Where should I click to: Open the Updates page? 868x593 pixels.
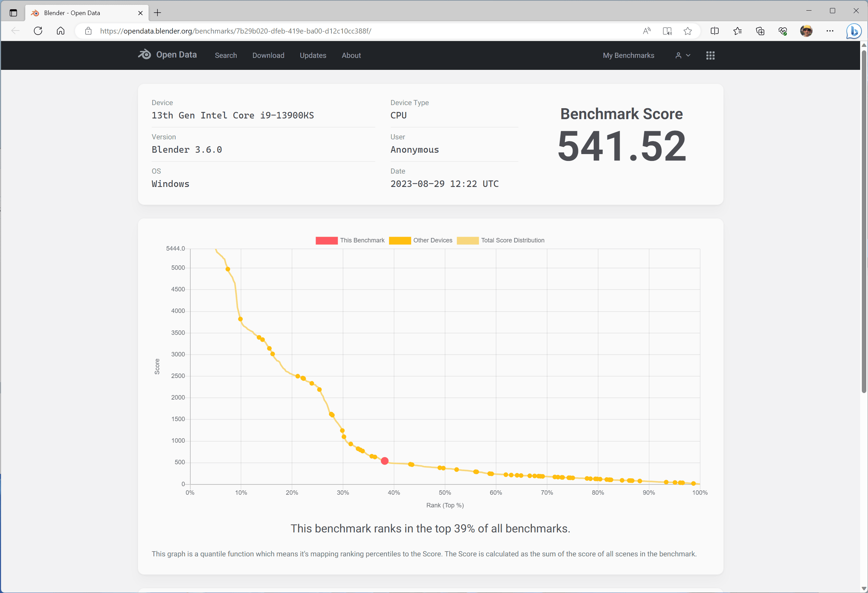tap(313, 55)
